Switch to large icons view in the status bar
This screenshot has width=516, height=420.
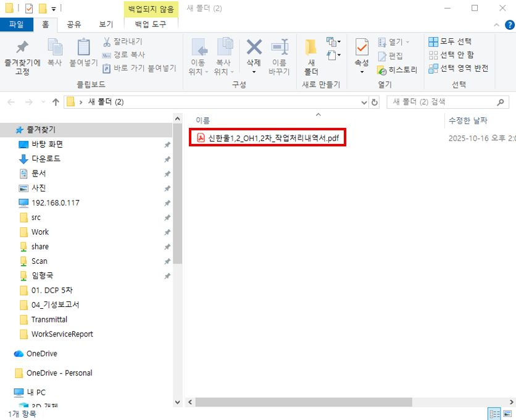coord(508,414)
